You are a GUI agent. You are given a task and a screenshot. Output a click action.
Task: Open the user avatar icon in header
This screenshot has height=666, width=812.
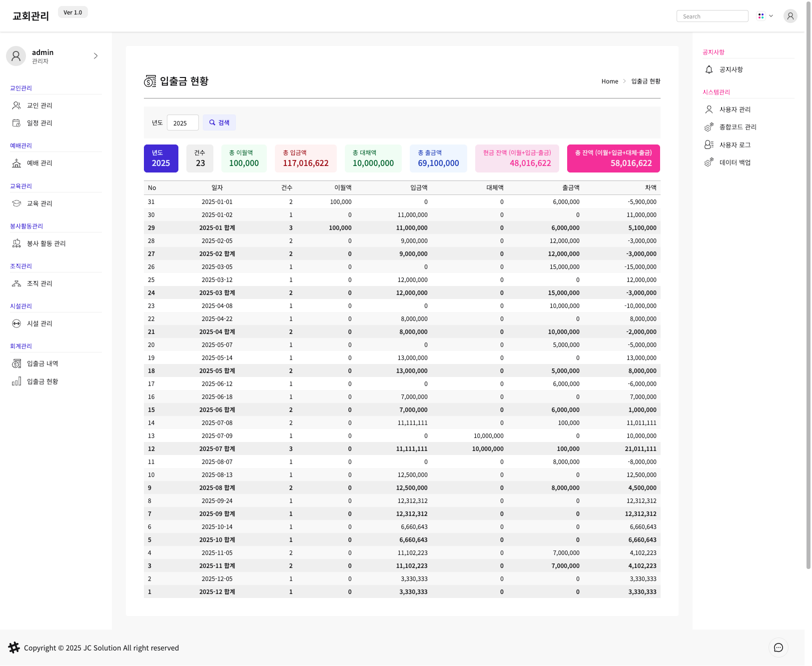click(790, 16)
